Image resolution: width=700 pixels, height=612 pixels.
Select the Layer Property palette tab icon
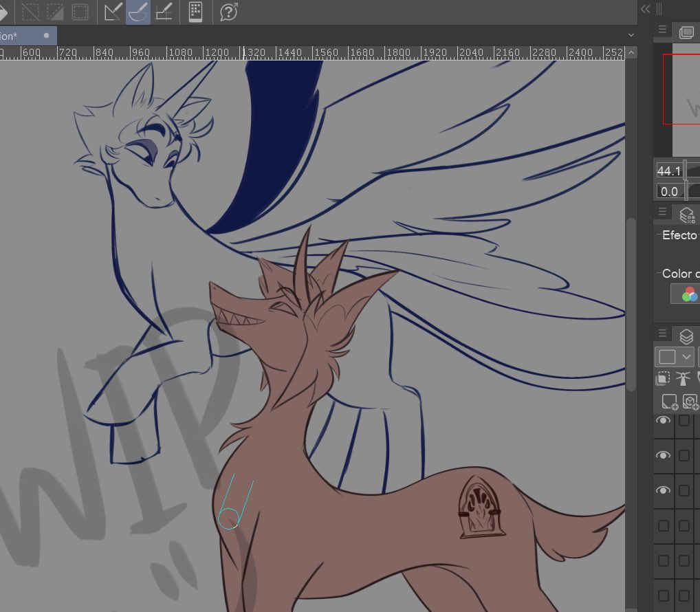coord(687,215)
